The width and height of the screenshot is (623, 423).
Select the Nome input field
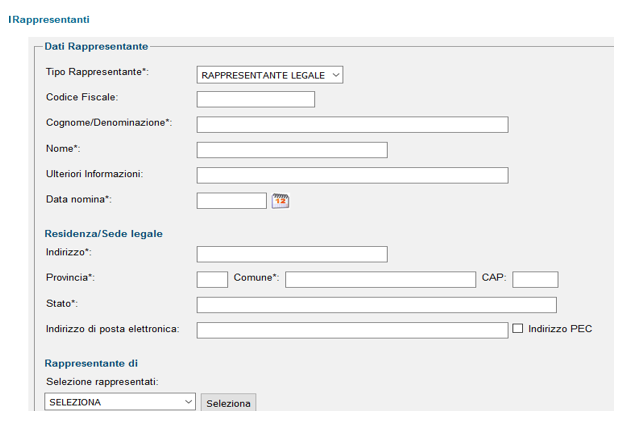tap(292, 150)
